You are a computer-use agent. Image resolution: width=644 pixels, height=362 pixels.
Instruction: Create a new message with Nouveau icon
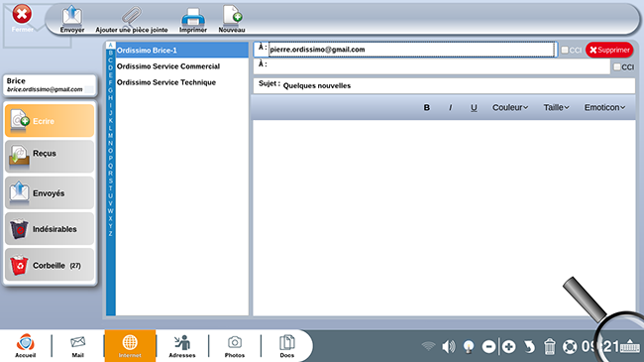(232, 19)
